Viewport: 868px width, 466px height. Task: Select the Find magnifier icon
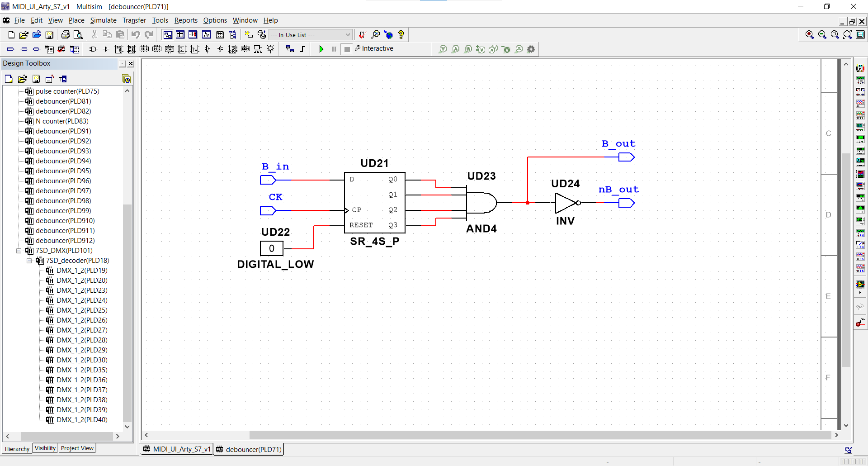pos(376,35)
